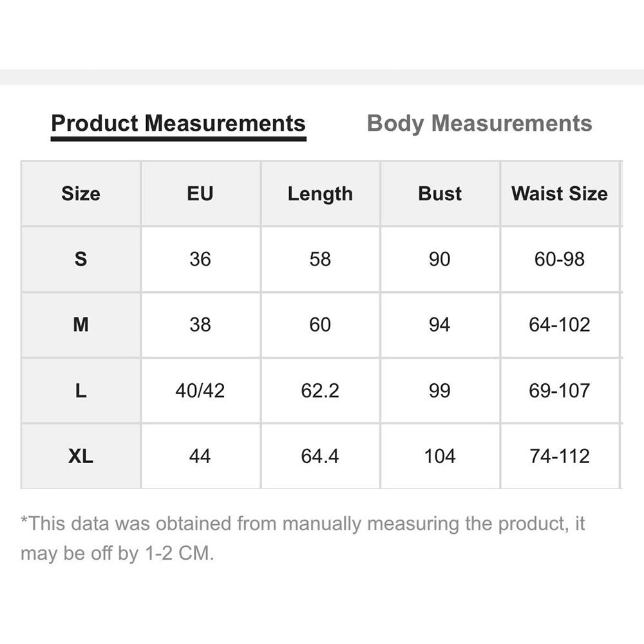Select the Waist Size column header
Viewport: 644px width, 644px height.
tap(559, 194)
